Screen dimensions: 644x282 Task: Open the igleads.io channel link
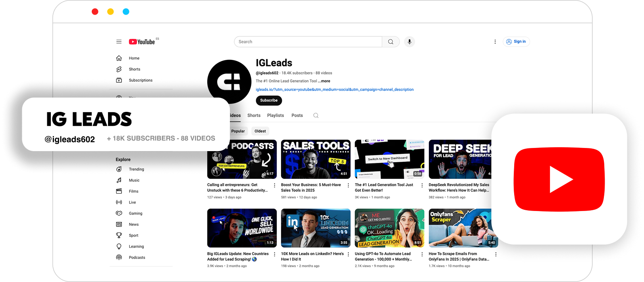335,90
